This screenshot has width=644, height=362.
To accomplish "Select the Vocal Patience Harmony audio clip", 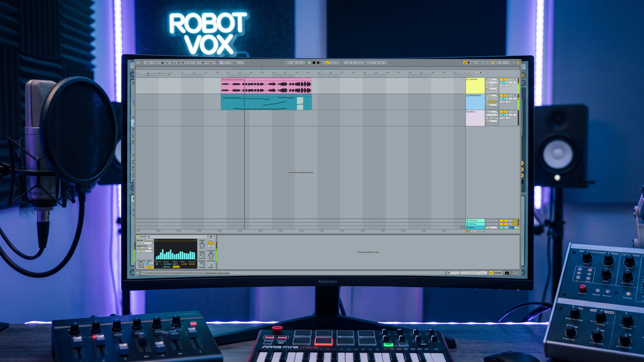I will point(266,86).
